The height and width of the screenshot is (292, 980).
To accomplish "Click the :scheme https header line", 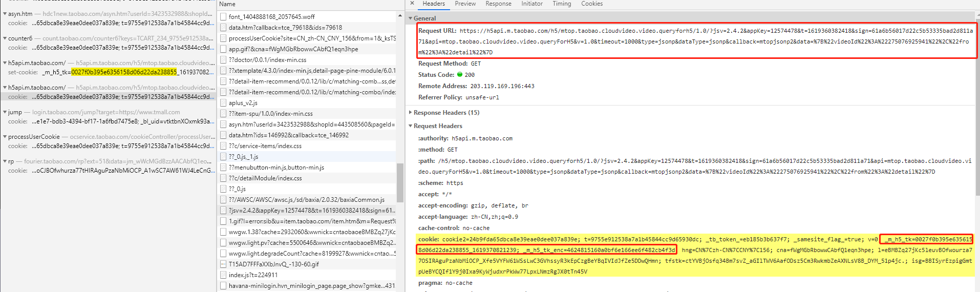I will pos(440,183).
